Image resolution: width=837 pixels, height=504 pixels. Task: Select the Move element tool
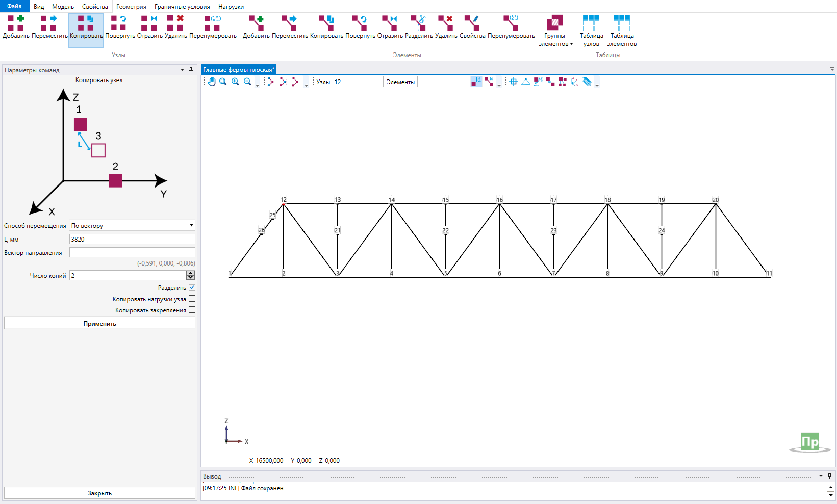click(290, 27)
